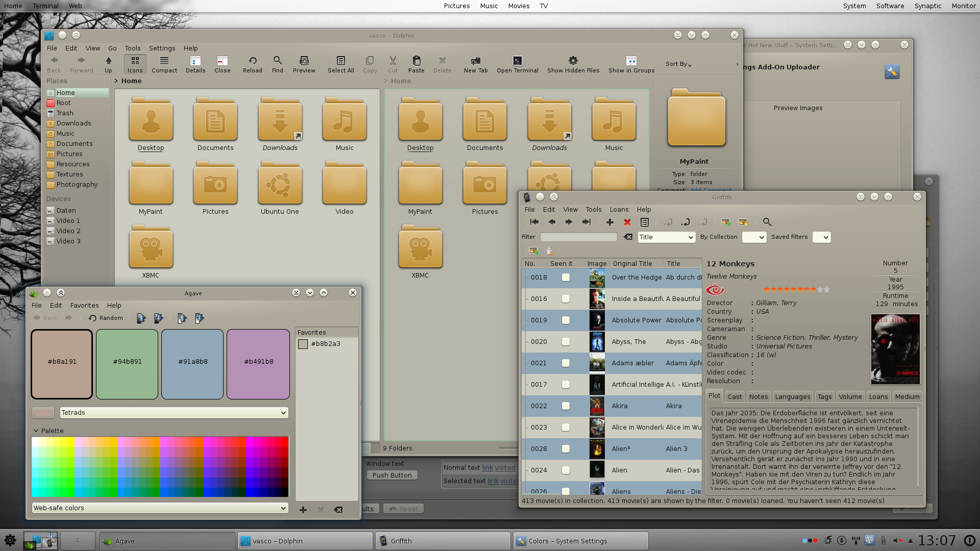Click Reload in Dolphin toolbar

click(x=253, y=64)
